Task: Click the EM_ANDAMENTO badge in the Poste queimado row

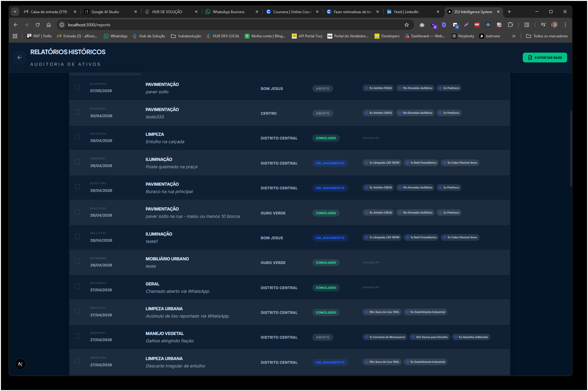Action: (x=330, y=163)
